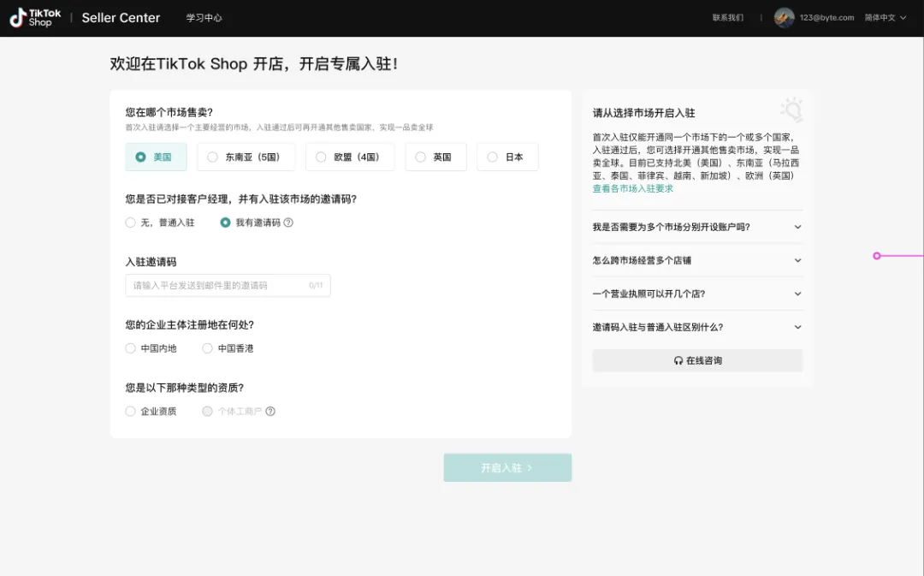This screenshot has width=924, height=576.
Task: Expand 邀请码入驻与普通入驻区别什么 question
Action: pos(698,327)
